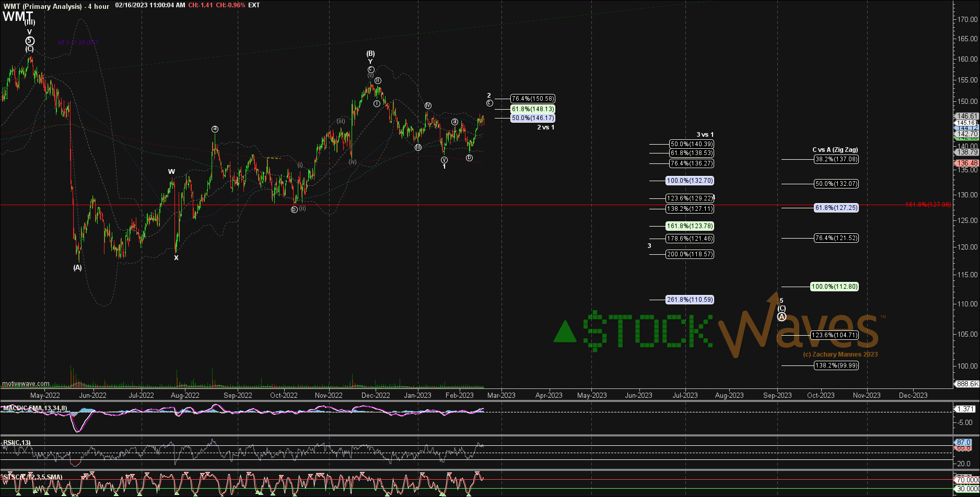Click the Dec-2022 date on time axis
The image size is (980, 497).
tap(376, 395)
